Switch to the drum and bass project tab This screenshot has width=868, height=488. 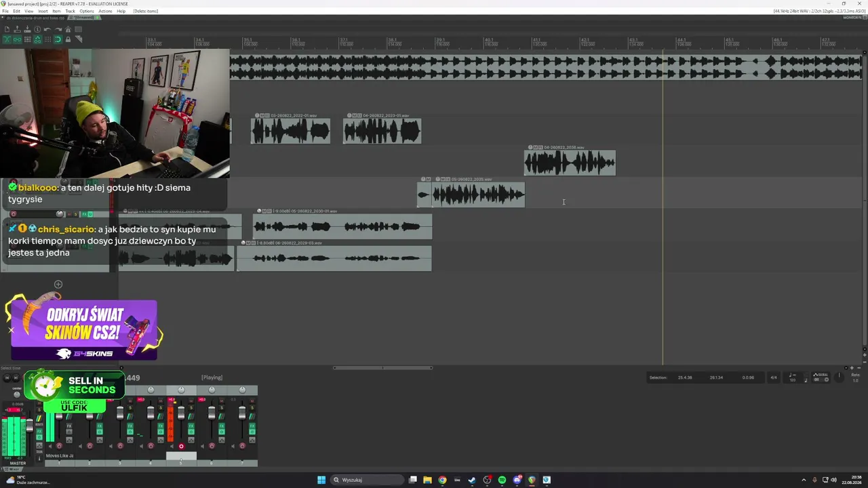35,17
